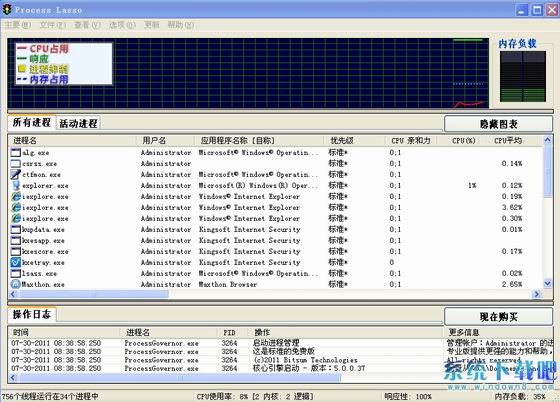Click the explorer.exe computer icon
The image size is (560, 402).
pos(16,186)
